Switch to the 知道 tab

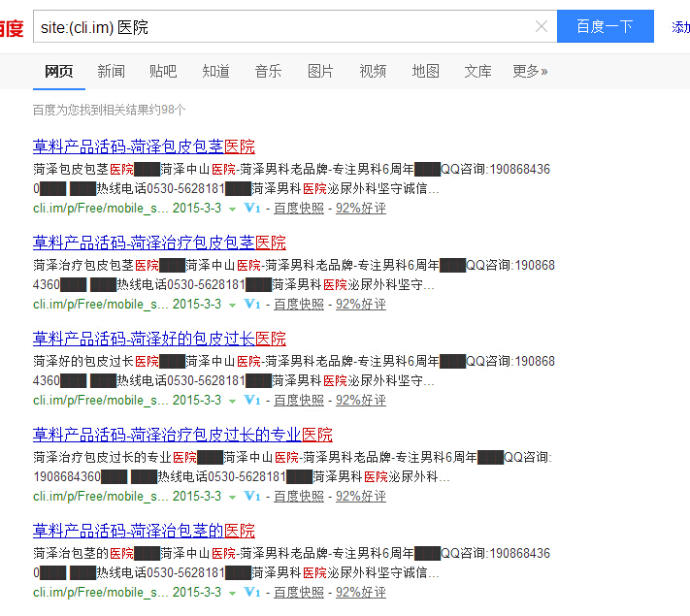click(x=215, y=71)
